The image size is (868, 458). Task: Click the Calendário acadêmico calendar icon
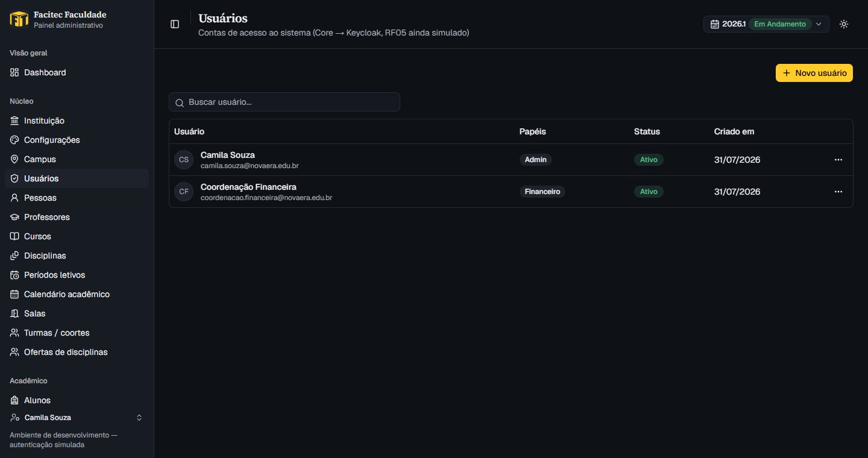(14, 294)
